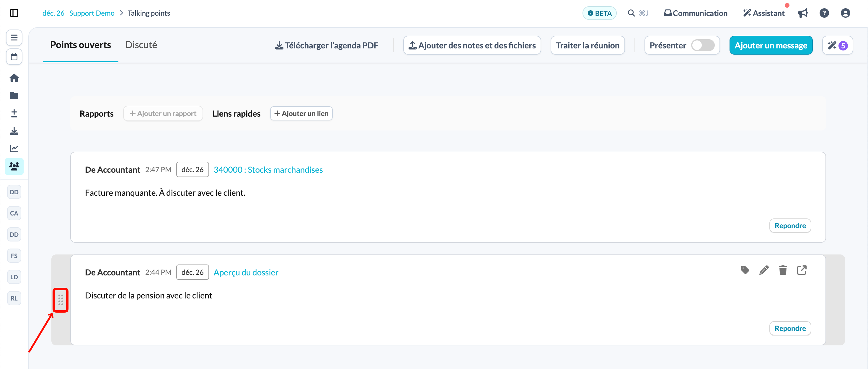The width and height of the screenshot is (868, 369).
Task: Open the calendar icon in the sidebar
Action: pos(14,57)
